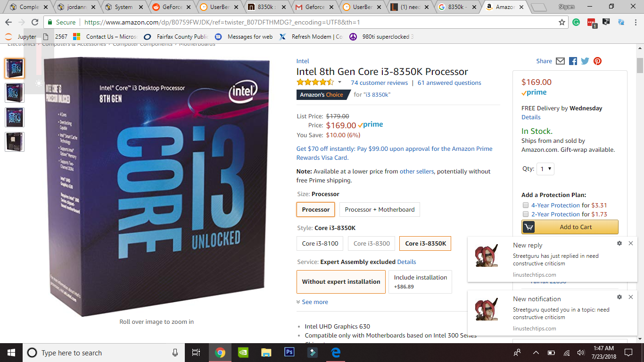644x362 pixels.
Task: Share product on Twitter icon
Action: tap(585, 61)
